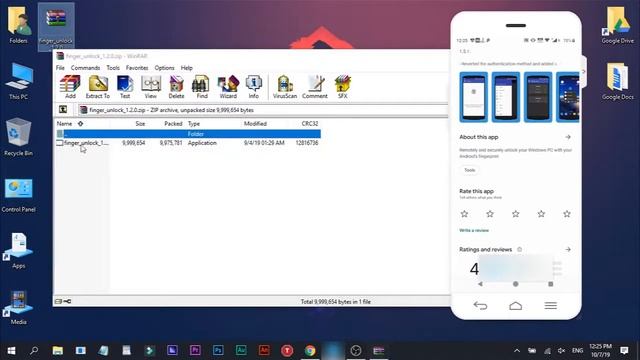Screen dimensions: 640x360
Task: Open the notification center icon
Action: [624, 351]
